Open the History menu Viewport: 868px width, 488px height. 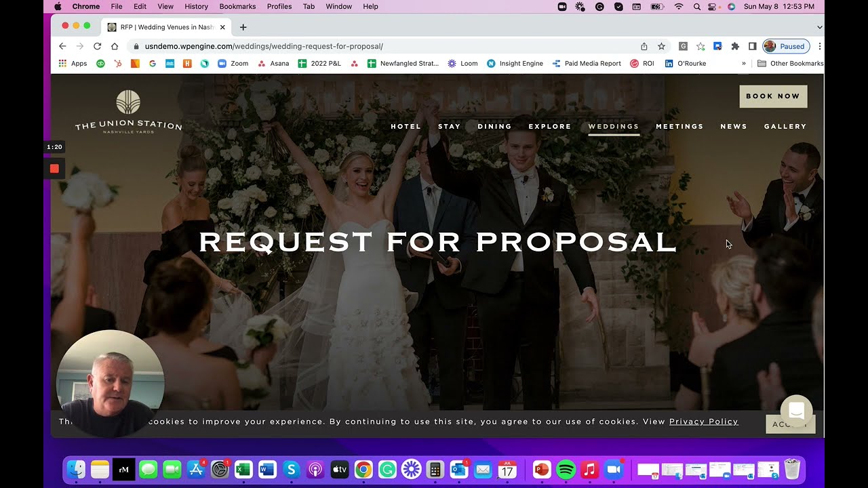tap(196, 6)
